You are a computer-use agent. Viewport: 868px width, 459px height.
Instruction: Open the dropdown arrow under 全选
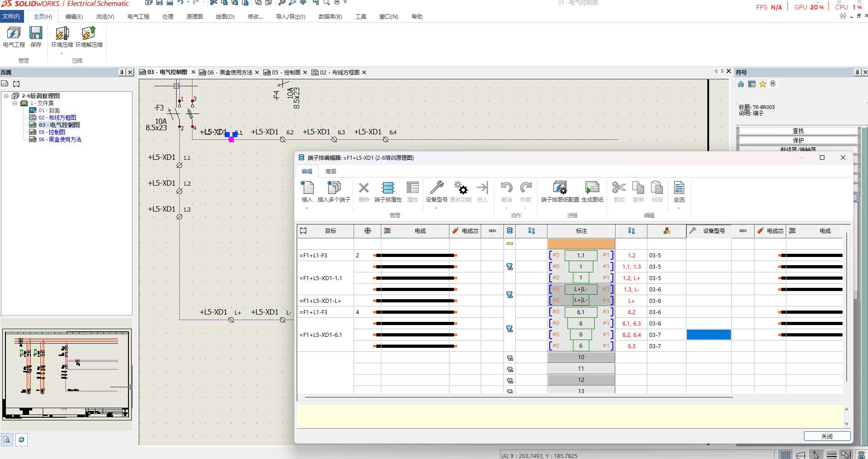pos(679,208)
